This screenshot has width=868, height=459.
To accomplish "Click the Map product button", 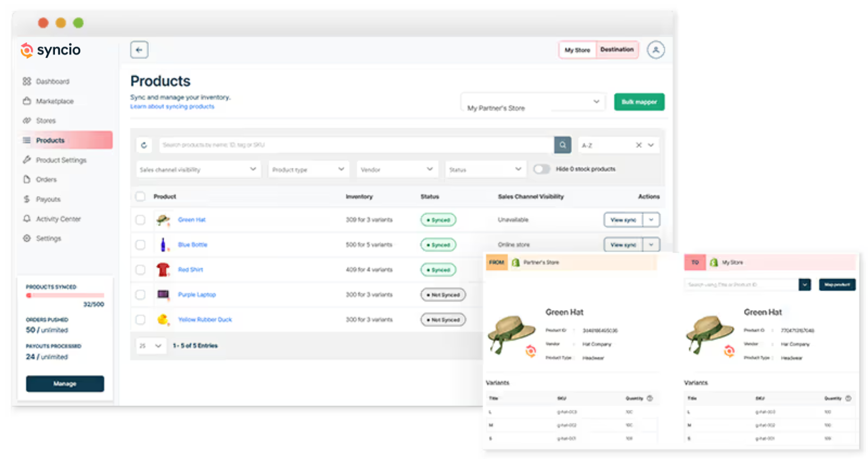I will pyautogui.click(x=837, y=285).
